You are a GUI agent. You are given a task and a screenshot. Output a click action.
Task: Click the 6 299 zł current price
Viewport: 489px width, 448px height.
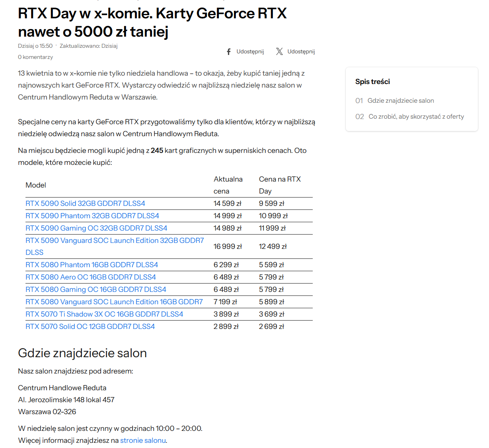click(x=226, y=265)
